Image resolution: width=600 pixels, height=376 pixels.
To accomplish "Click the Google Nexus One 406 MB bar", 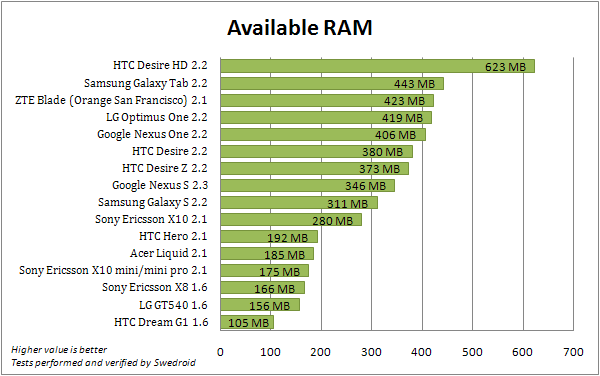I will [x=323, y=134].
